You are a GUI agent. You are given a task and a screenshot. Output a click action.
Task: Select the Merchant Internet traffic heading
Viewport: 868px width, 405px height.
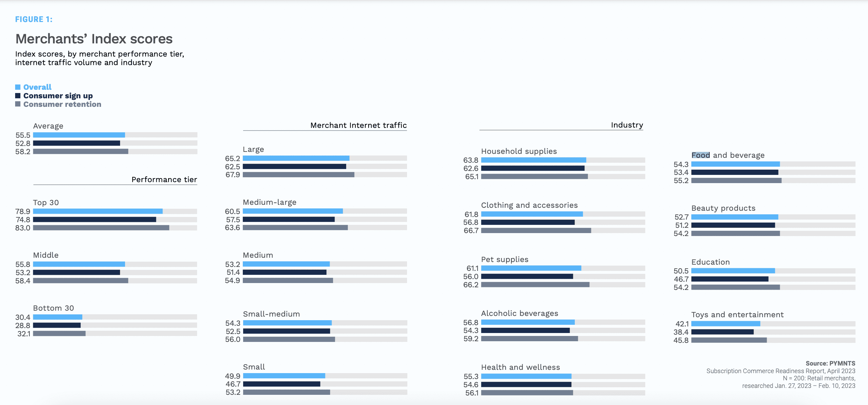click(358, 125)
